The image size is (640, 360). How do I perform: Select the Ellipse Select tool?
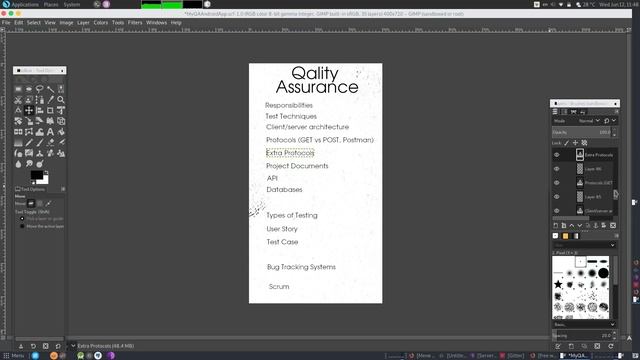click(x=29, y=89)
